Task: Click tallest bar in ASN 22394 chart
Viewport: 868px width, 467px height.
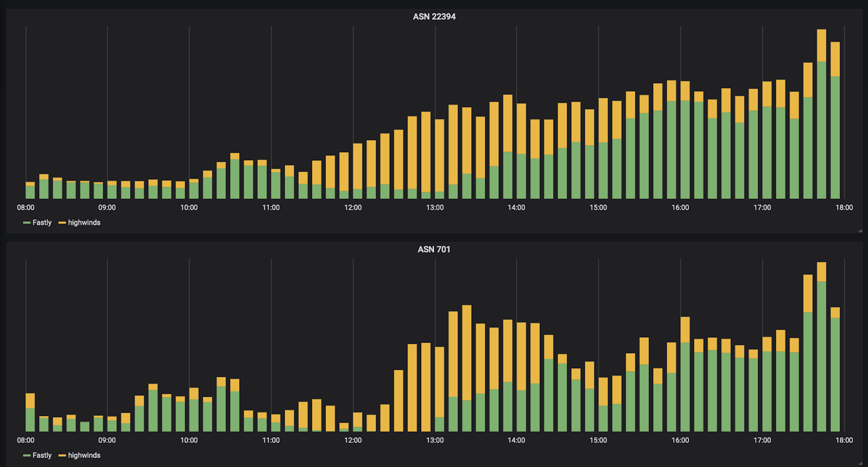Action: pos(821,114)
